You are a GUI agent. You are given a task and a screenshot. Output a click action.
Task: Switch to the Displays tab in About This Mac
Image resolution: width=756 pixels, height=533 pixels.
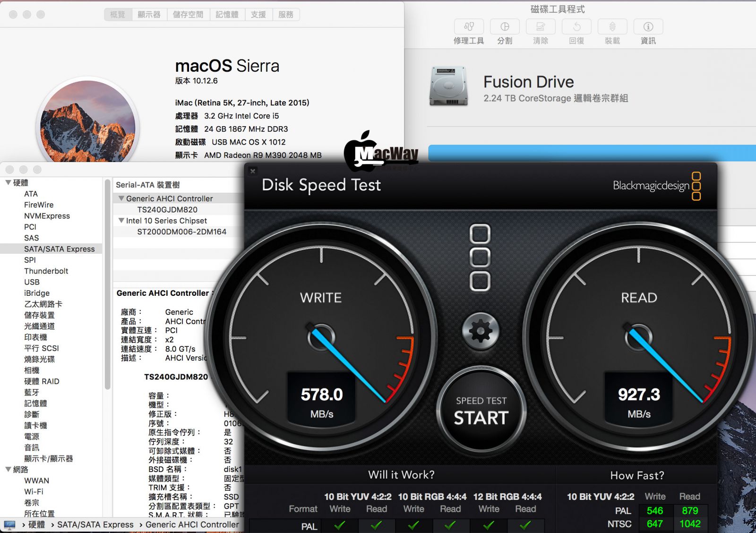[x=149, y=15]
